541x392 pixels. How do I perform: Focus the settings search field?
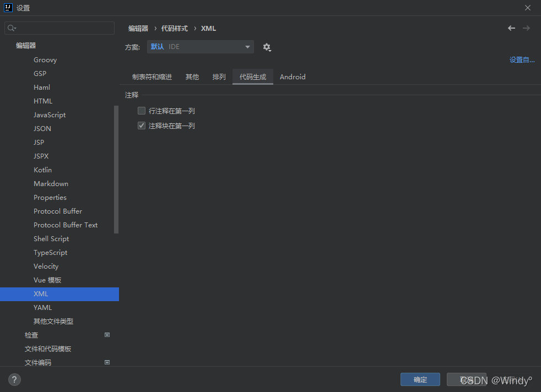[x=59, y=28]
